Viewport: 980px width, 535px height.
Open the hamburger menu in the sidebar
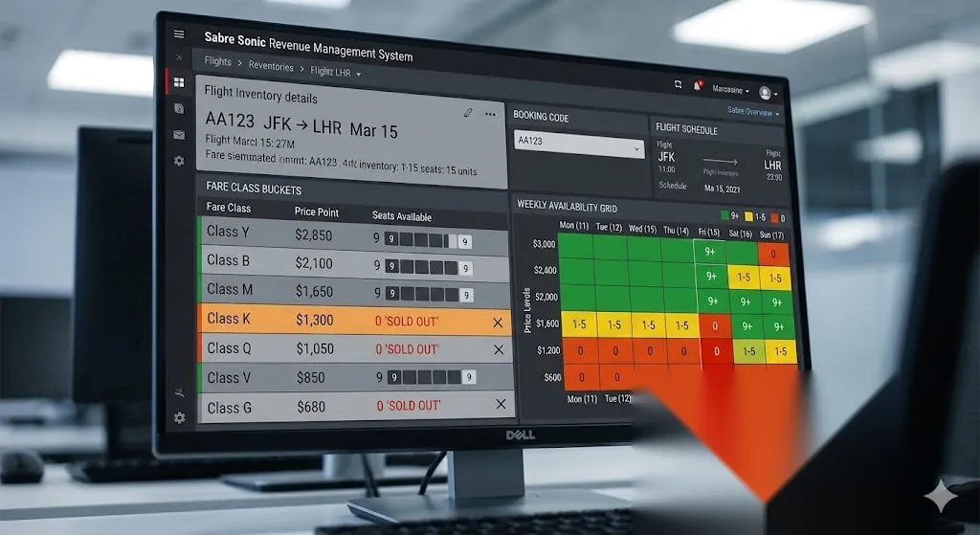(x=179, y=34)
